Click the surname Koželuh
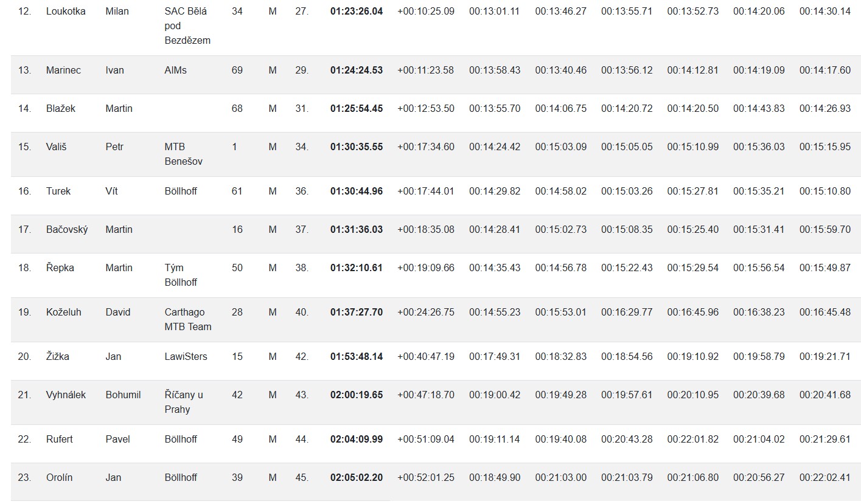This screenshot has width=861, height=504. (x=63, y=312)
